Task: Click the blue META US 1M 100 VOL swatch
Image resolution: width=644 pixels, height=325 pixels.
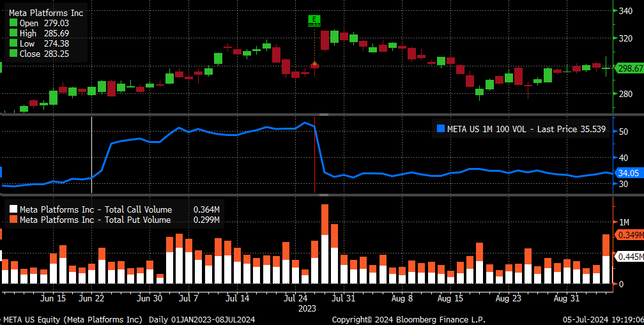Action: 440,129
